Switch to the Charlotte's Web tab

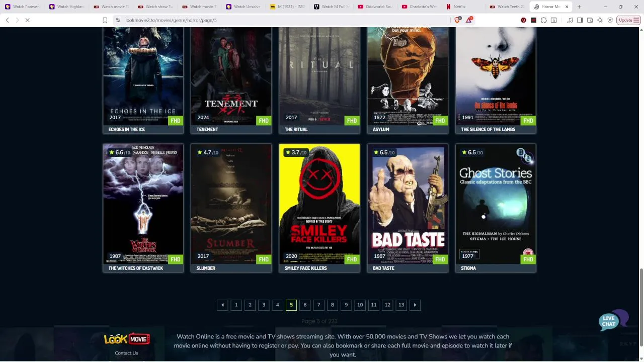click(x=420, y=7)
